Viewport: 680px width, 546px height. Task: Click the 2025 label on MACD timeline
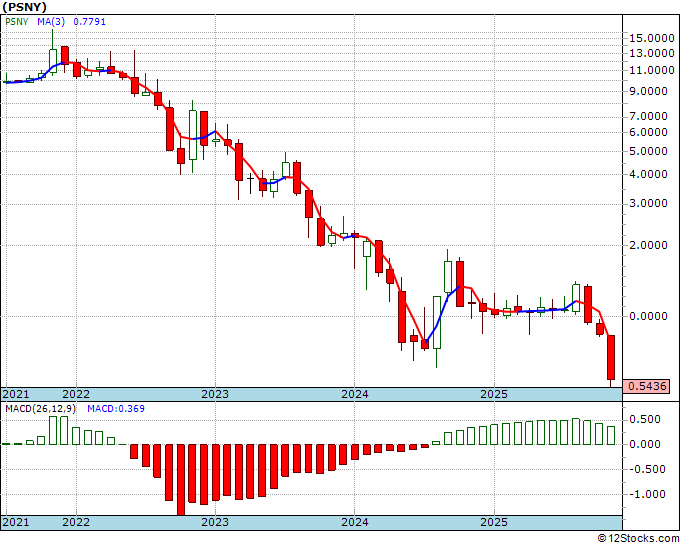tap(494, 522)
